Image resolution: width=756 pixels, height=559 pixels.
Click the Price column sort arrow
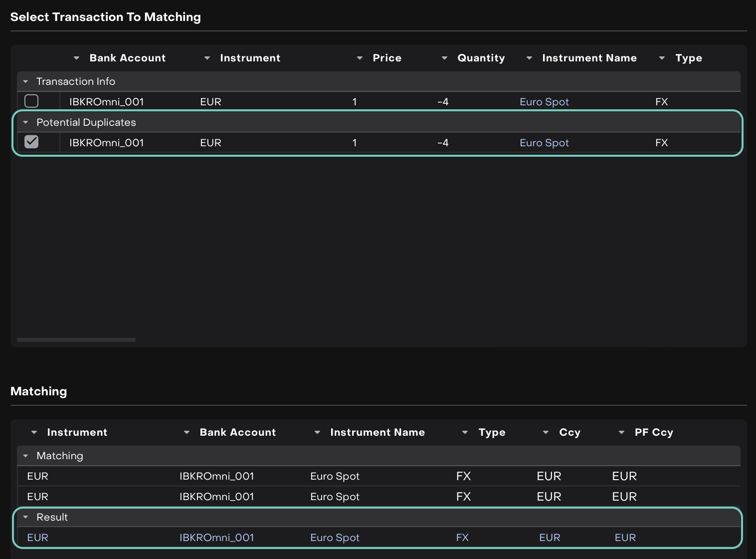[360, 58]
